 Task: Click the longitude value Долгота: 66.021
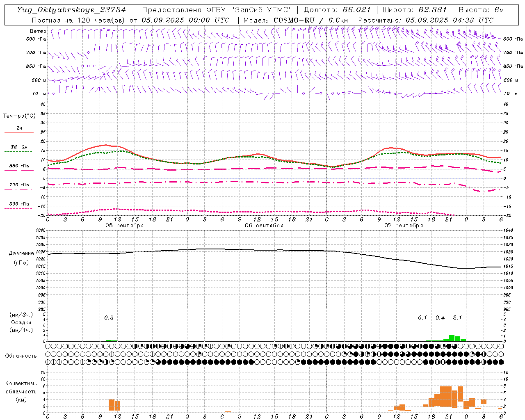[x=337, y=10]
